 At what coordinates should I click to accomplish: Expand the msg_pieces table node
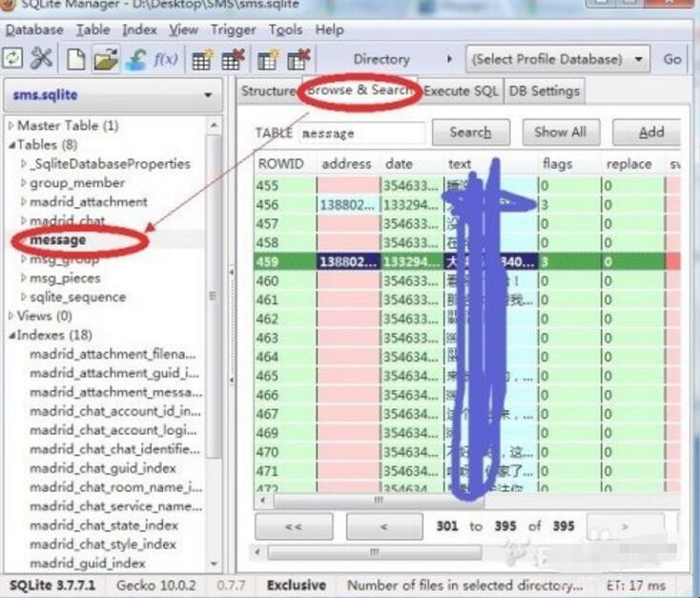pyautogui.click(x=24, y=278)
